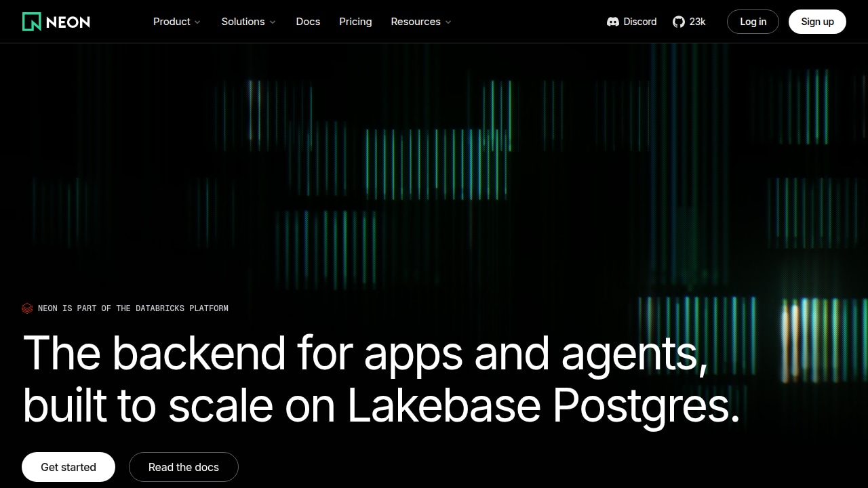Click the Databricks logo icon

point(27,308)
